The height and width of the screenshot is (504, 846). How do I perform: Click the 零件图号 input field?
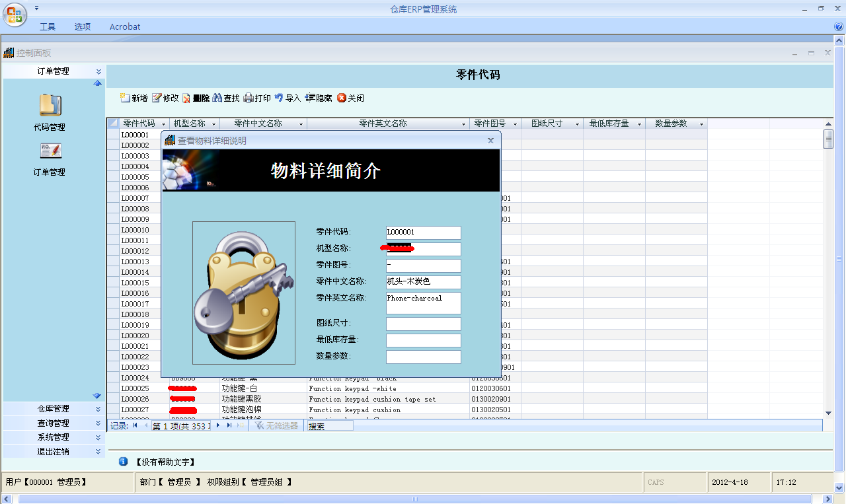[x=423, y=266]
